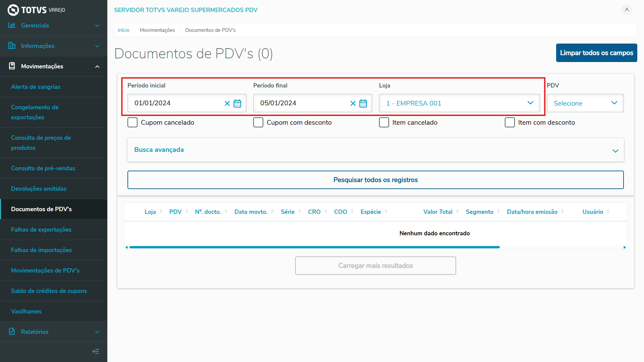Viewport: 644px width, 362px height.
Task: Click the user profile icon
Action: (627, 10)
